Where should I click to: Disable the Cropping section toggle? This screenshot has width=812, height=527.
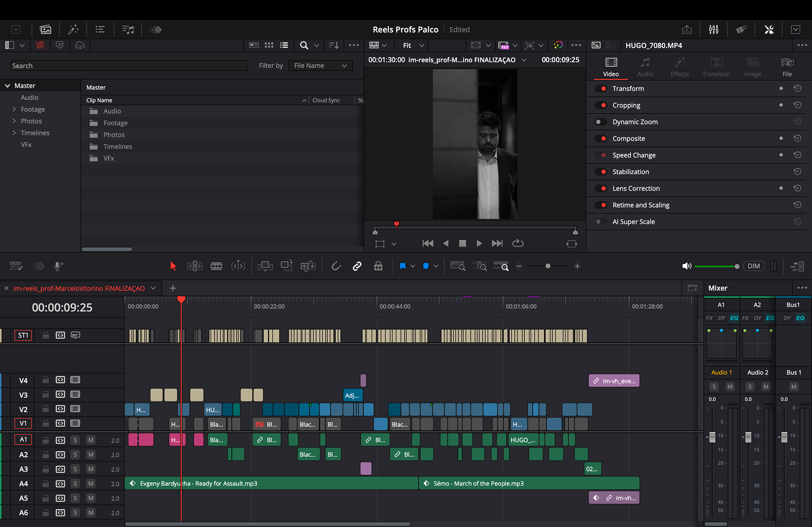[x=601, y=105]
